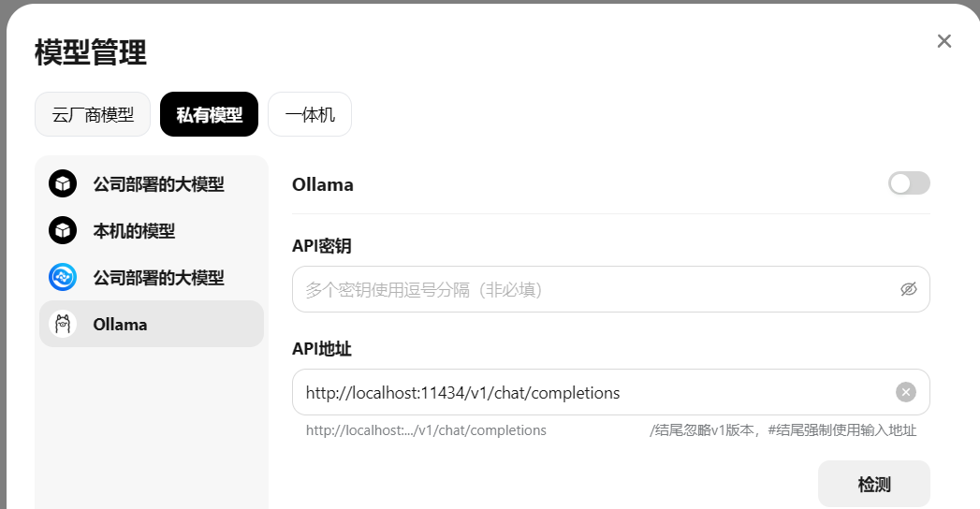
Task: Click into the API地址 URL field
Action: pos(610,392)
